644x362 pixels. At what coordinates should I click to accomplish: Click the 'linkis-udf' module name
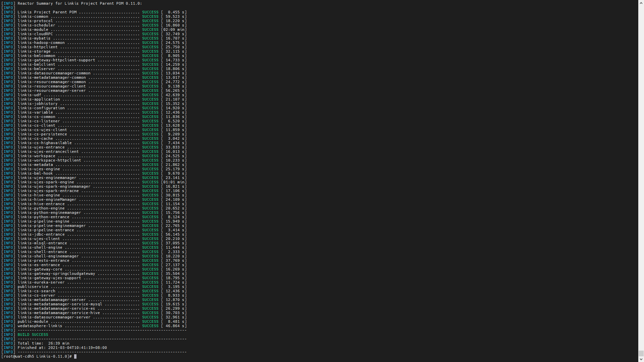click(x=29, y=95)
